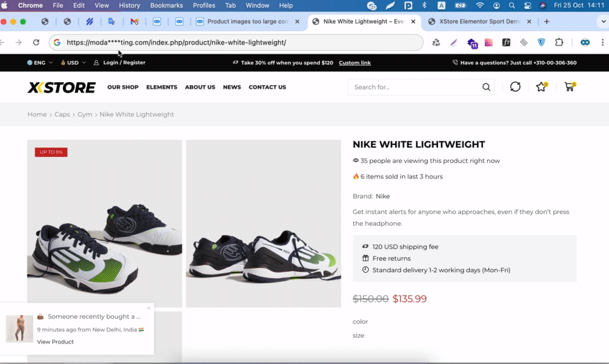Open the Chrome three-dot menu
Viewport: 609px width, 364px height.
point(602,42)
